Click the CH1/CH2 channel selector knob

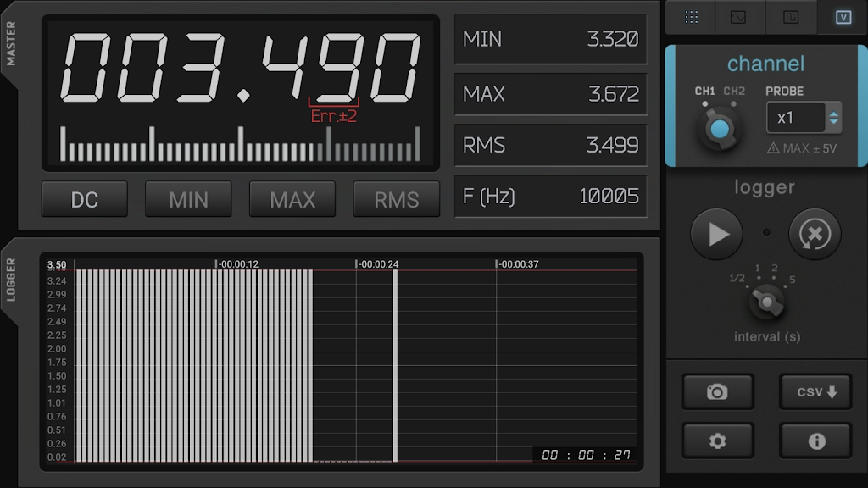[x=720, y=130]
